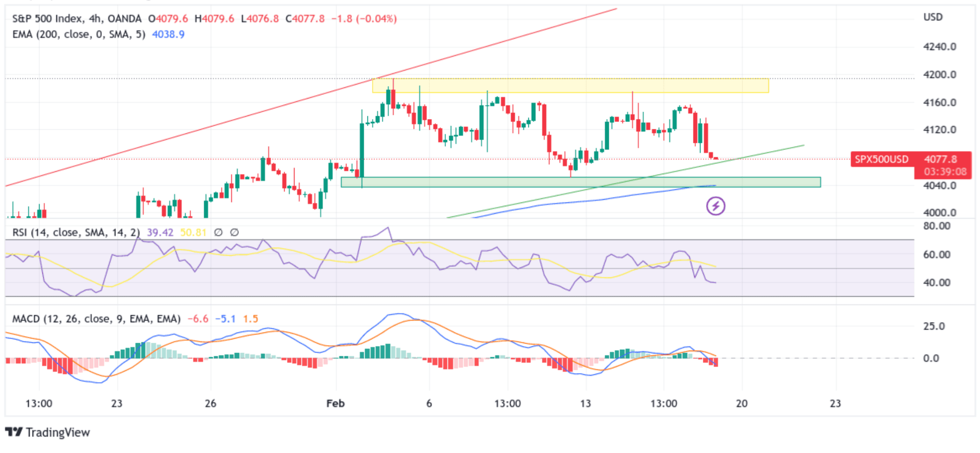The height and width of the screenshot is (453, 980).
Task: Click the Open price value O4079.6
Action: tap(168, 19)
